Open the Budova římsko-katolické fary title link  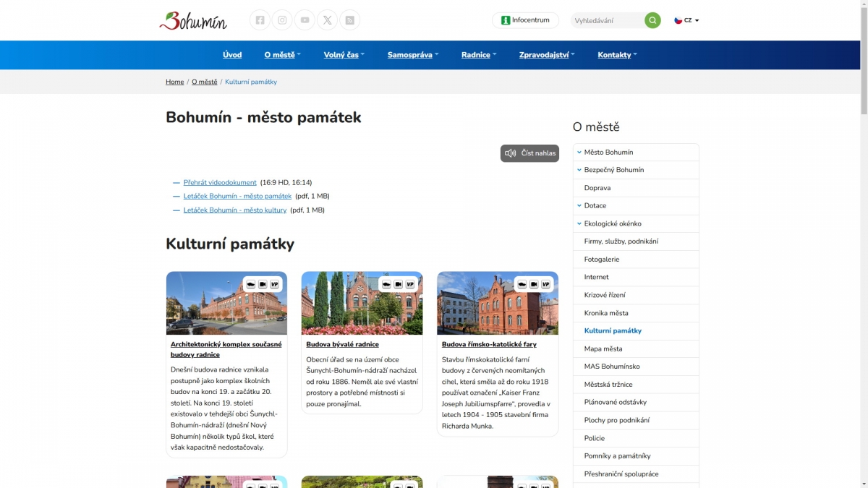[489, 345]
